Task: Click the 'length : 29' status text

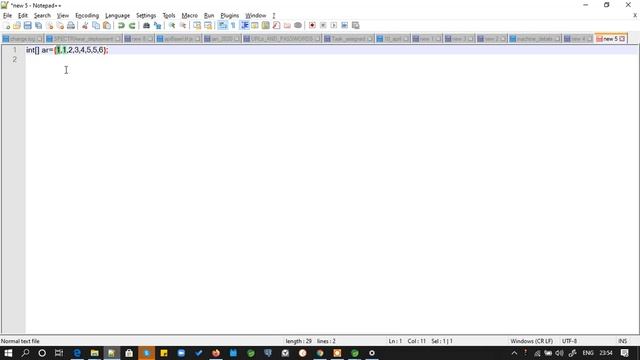Action: tap(298, 341)
